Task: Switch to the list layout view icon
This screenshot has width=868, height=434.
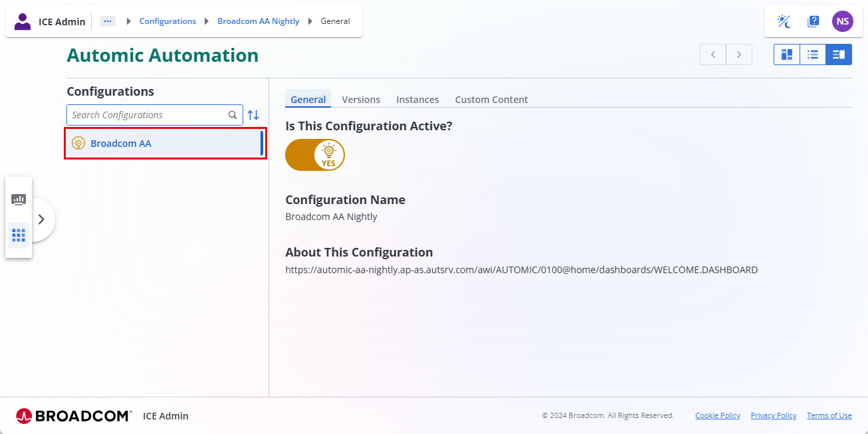Action: 812,54
